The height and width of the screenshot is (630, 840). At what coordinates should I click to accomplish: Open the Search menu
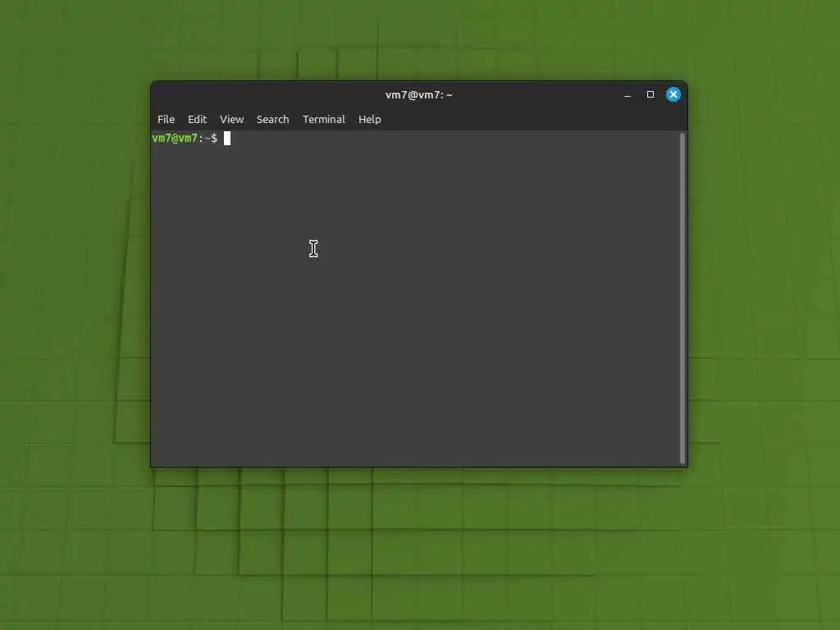pyautogui.click(x=272, y=119)
